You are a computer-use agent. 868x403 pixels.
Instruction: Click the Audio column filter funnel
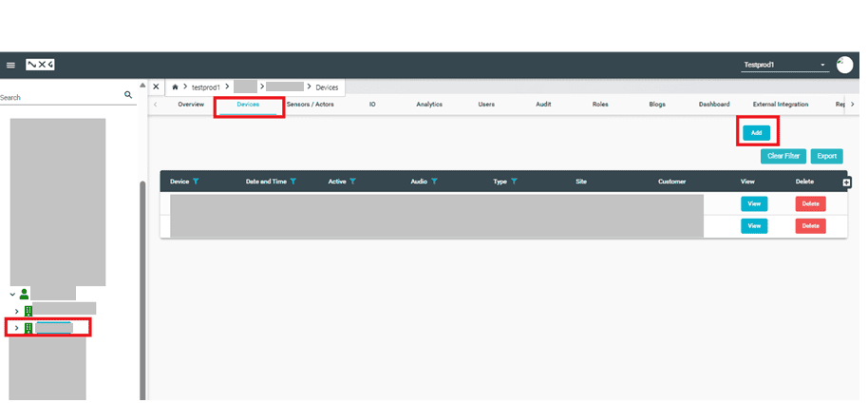coord(434,181)
